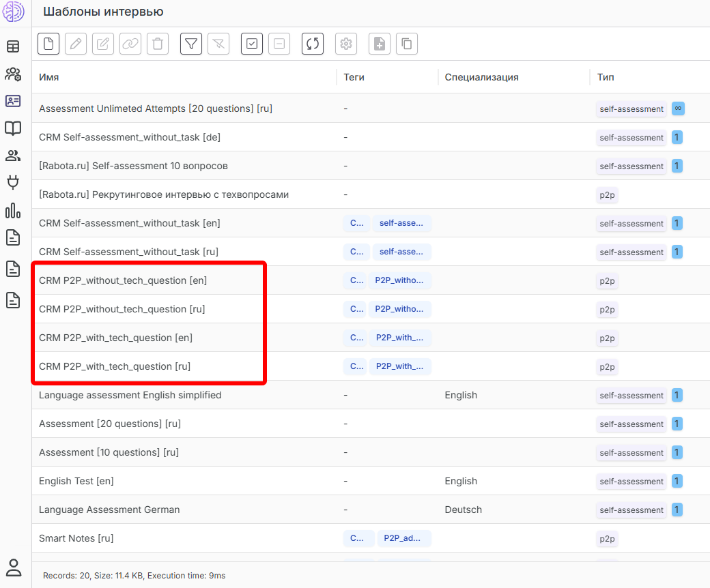This screenshot has width=710, height=588.
Task: Open English Test [en] template
Action: click(x=76, y=481)
